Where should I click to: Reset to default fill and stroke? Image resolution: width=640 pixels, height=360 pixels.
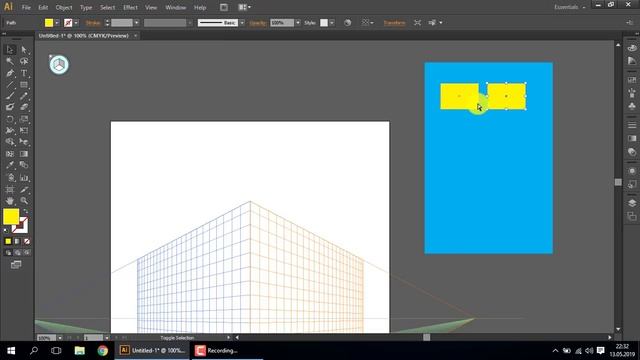[x=5, y=231]
